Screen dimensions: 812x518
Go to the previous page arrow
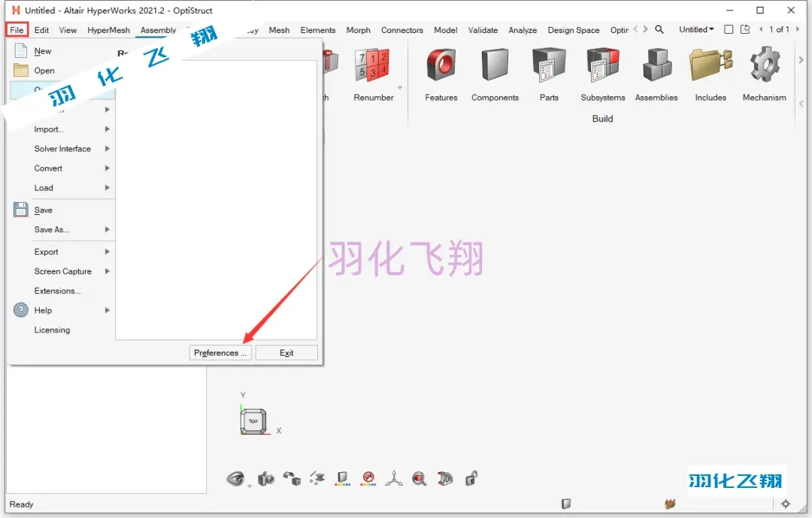point(761,29)
